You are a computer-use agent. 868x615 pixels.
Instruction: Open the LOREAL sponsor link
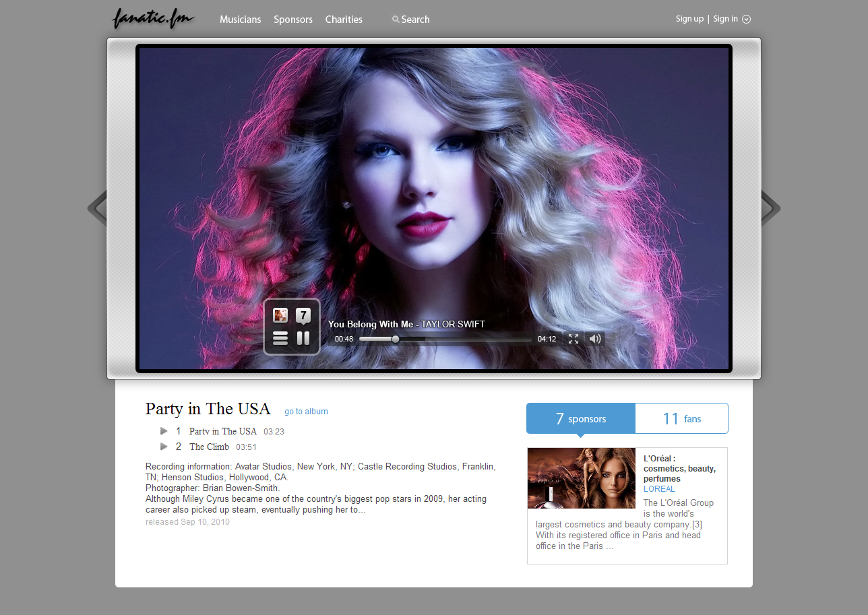coord(659,489)
